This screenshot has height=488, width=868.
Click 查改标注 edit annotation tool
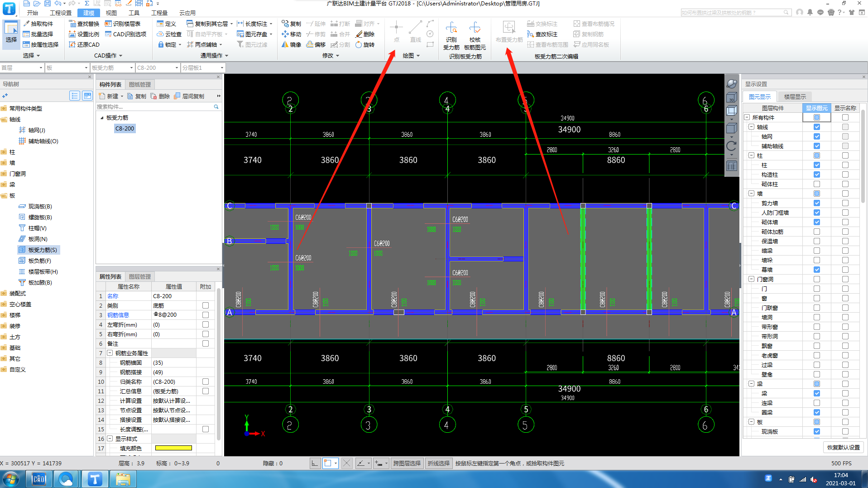(542, 34)
